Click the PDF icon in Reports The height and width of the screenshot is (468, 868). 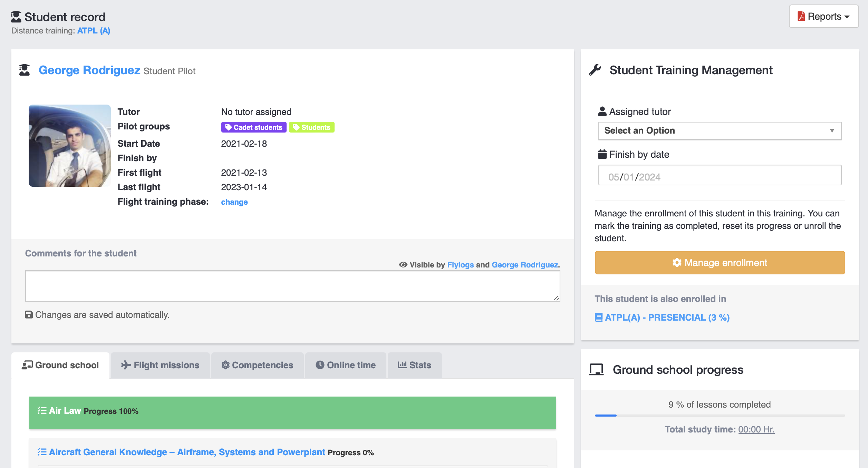[801, 16]
